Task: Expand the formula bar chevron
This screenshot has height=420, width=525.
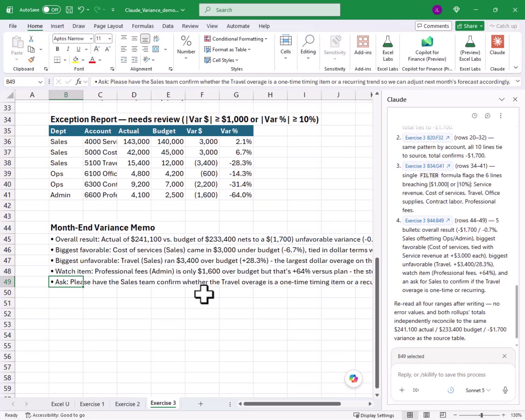Action: click(x=518, y=81)
